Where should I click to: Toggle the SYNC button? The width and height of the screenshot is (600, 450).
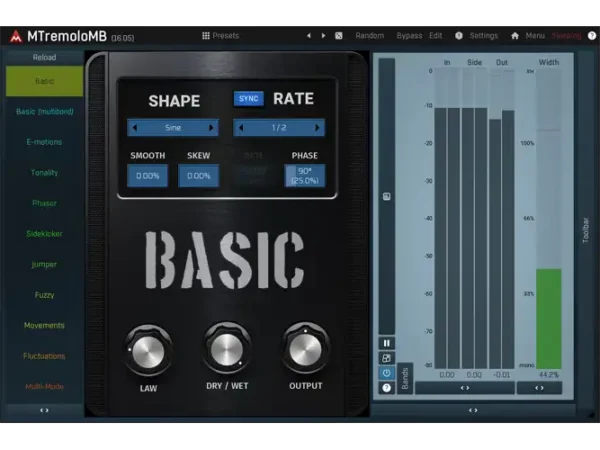(249, 99)
